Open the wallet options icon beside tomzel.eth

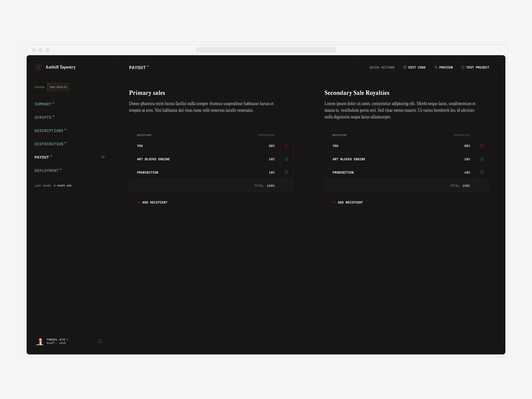tap(100, 341)
